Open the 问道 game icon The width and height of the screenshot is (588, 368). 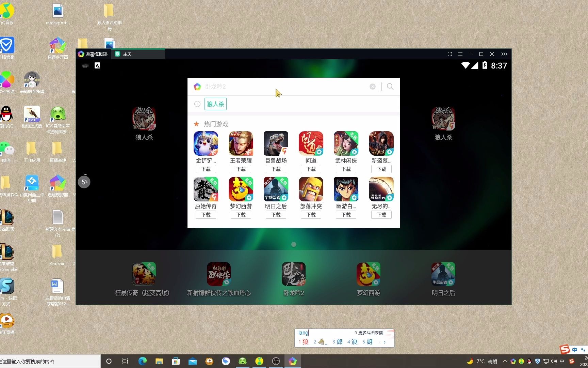(x=311, y=143)
